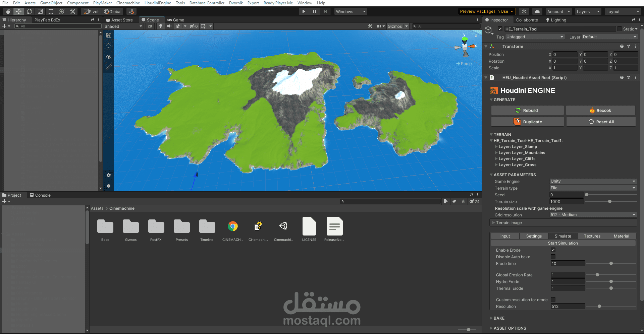Select the combined Transform tool

click(62, 11)
